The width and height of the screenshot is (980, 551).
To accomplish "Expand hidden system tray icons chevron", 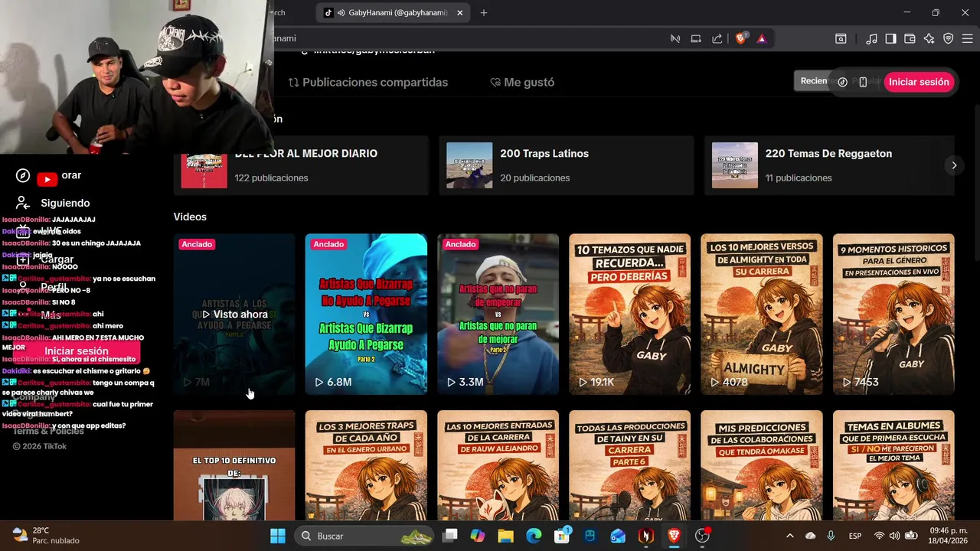I will point(790,536).
